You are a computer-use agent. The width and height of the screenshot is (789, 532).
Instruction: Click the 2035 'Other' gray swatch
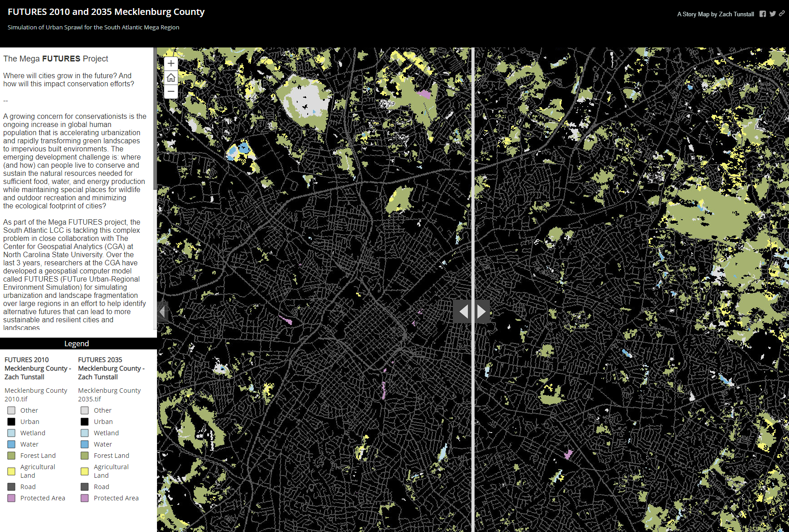point(85,410)
